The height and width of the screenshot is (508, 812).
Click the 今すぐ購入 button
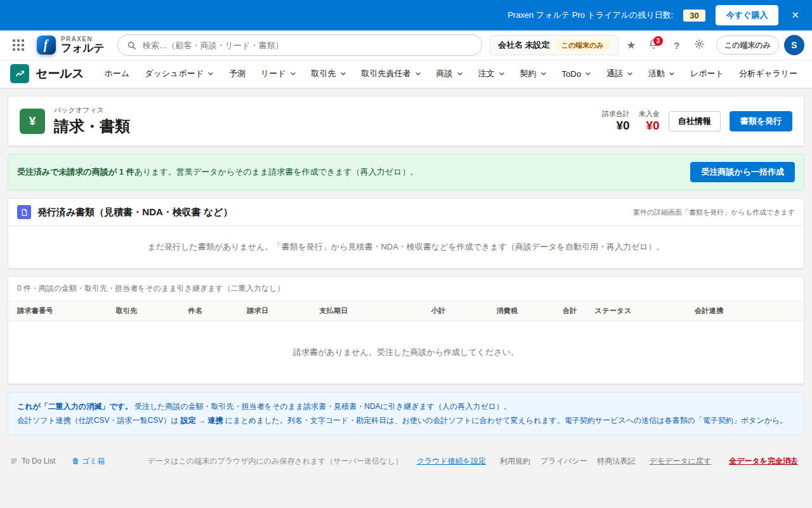click(747, 15)
